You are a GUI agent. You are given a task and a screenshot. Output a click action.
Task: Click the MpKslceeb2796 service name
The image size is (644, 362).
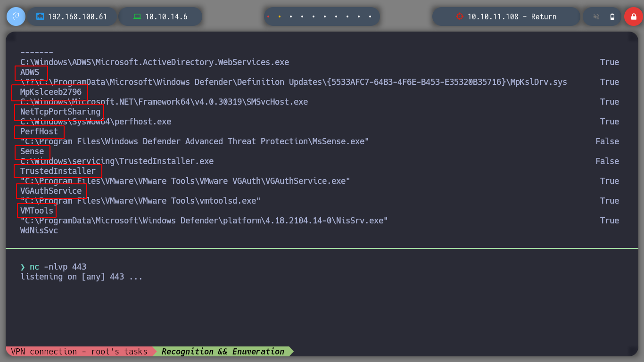click(51, 92)
